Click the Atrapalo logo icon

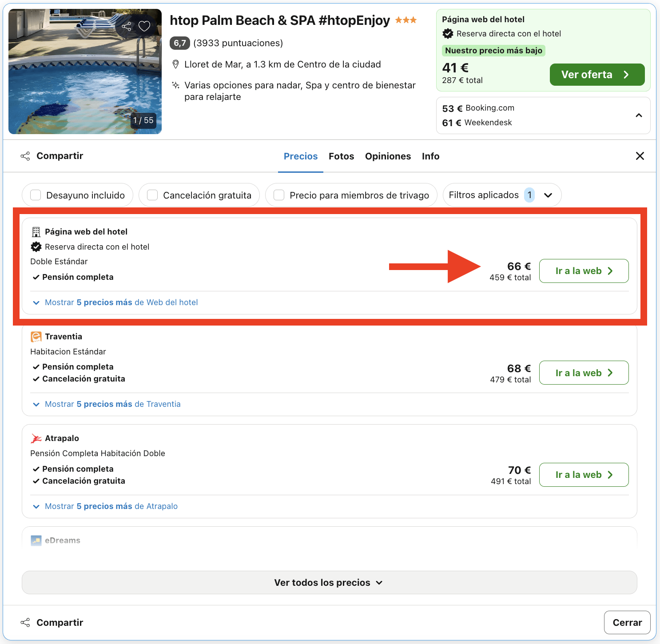coord(36,438)
